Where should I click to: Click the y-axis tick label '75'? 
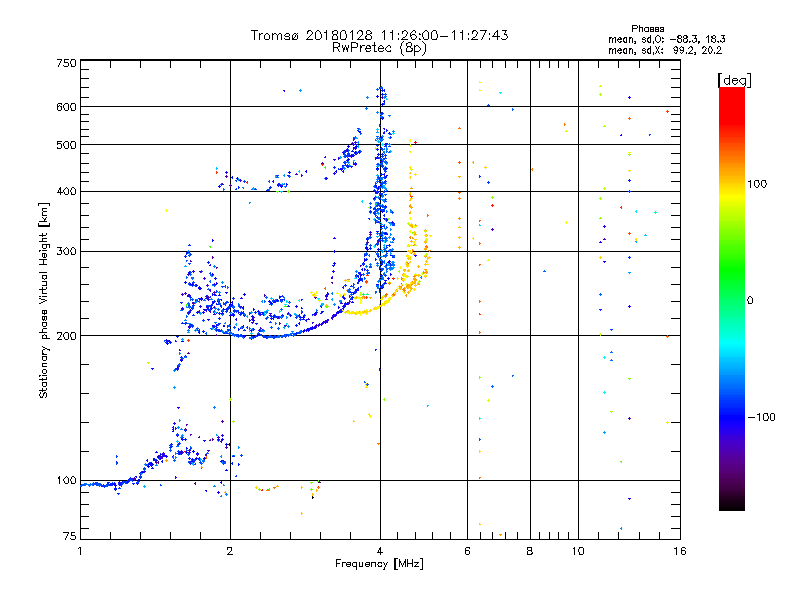pos(70,536)
